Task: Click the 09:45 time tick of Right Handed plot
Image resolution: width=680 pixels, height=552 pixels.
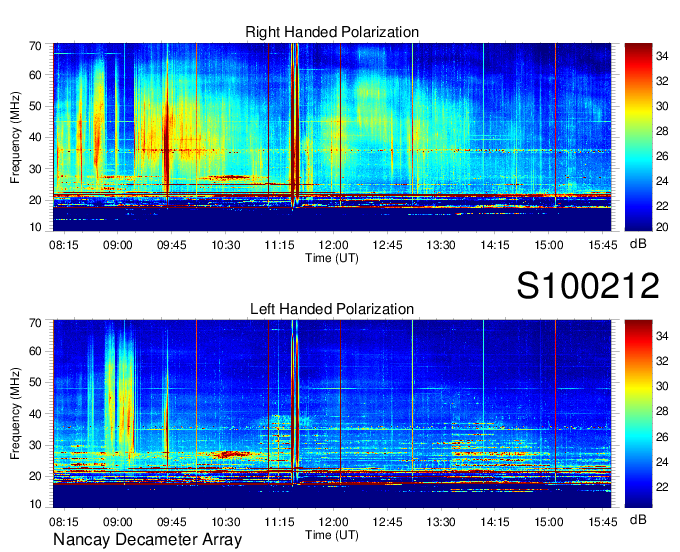Action: coord(171,245)
